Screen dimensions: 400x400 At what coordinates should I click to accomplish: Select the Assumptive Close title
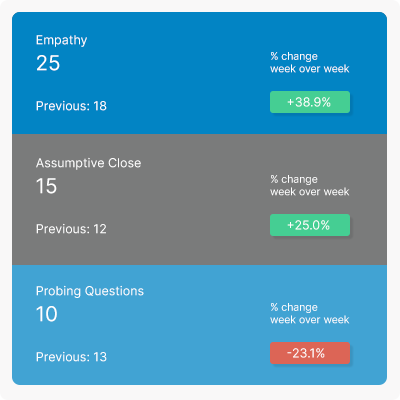click(88, 163)
